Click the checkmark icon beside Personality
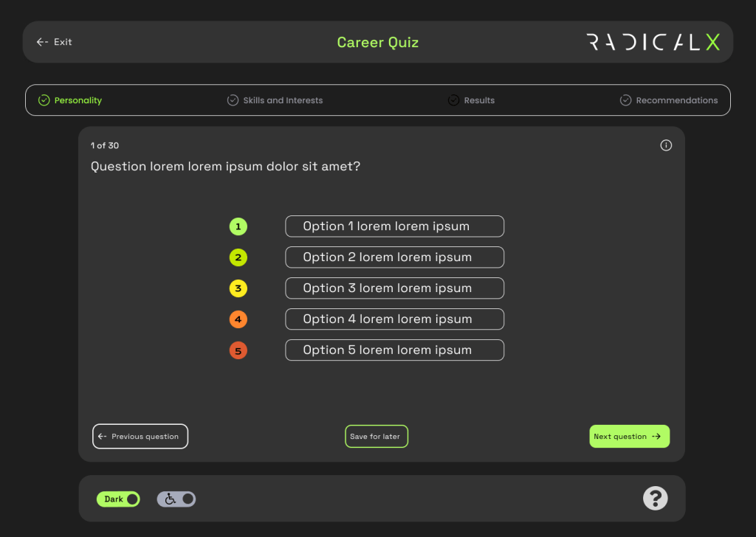The width and height of the screenshot is (756, 537). point(42,100)
